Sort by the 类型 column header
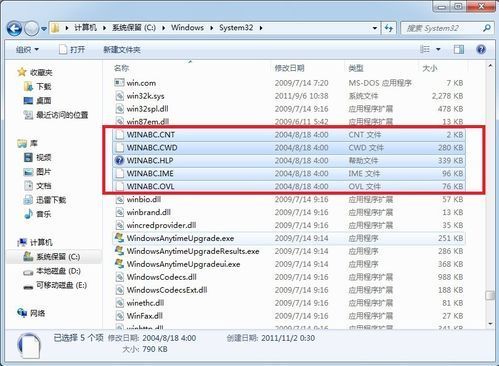The height and width of the screenshot is (366, 499). [356, 68]
